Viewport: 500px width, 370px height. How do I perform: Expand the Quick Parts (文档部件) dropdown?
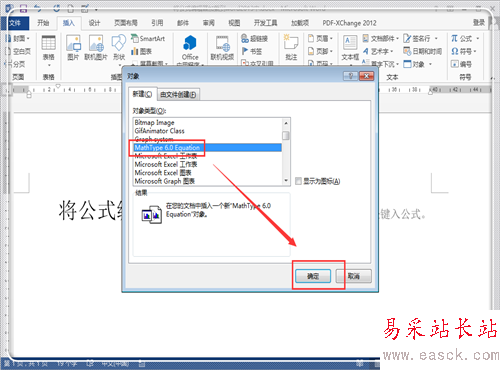[398, 39]
